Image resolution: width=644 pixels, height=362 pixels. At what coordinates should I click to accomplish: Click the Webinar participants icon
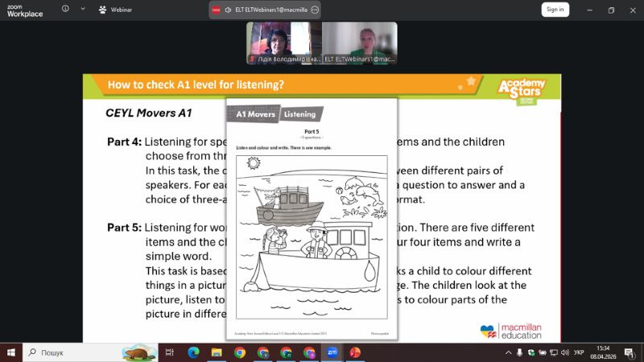[102, 10]
